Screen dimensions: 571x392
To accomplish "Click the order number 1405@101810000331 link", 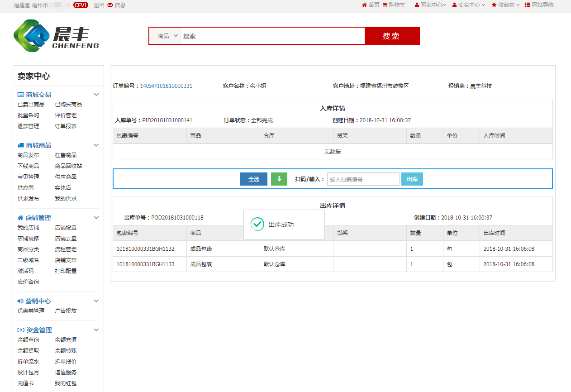I will [166, 86].
